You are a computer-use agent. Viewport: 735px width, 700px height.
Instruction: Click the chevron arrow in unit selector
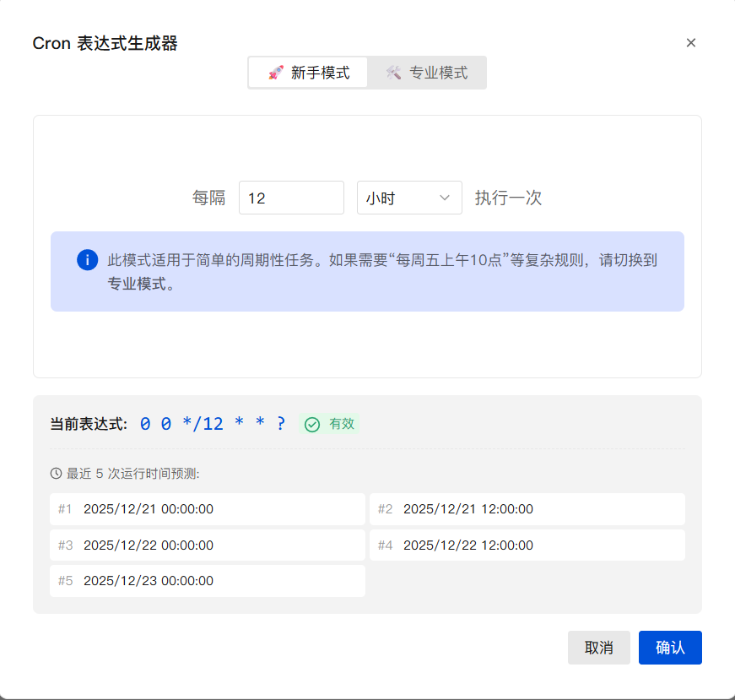pos(445,198)
